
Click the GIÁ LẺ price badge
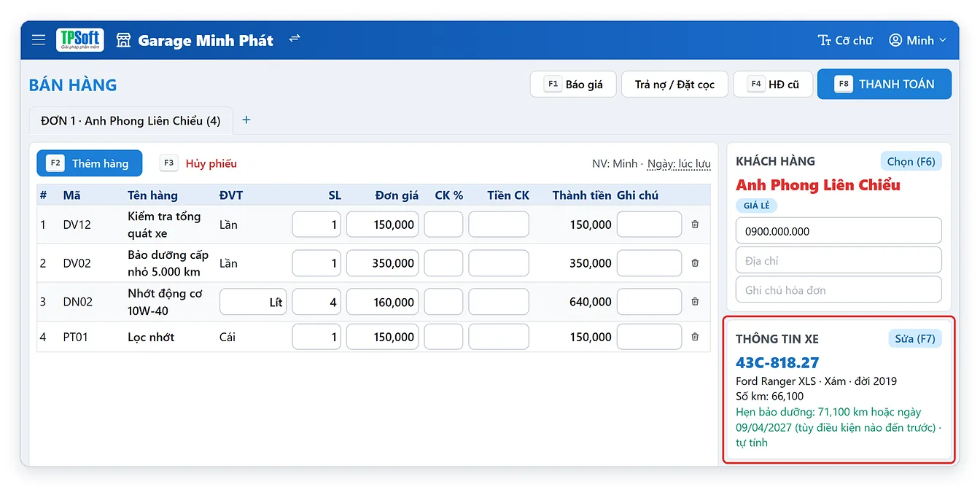[x=756, y=206]
